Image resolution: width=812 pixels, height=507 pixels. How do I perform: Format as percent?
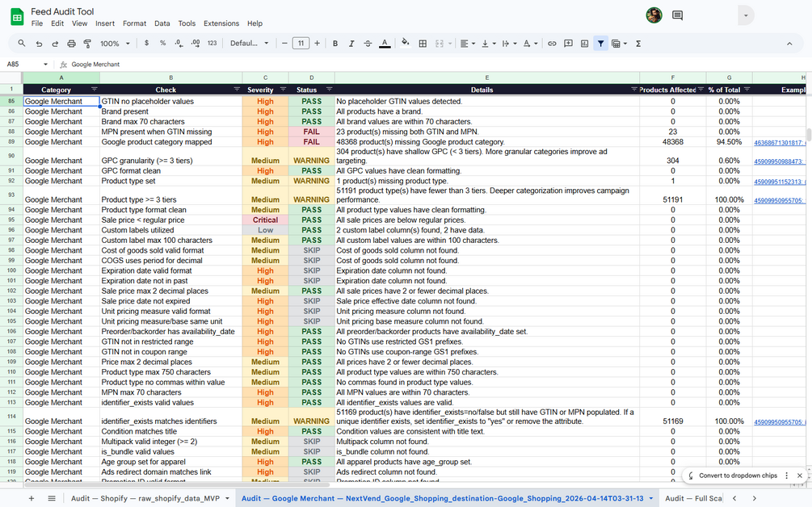click(x=162, y=44)
